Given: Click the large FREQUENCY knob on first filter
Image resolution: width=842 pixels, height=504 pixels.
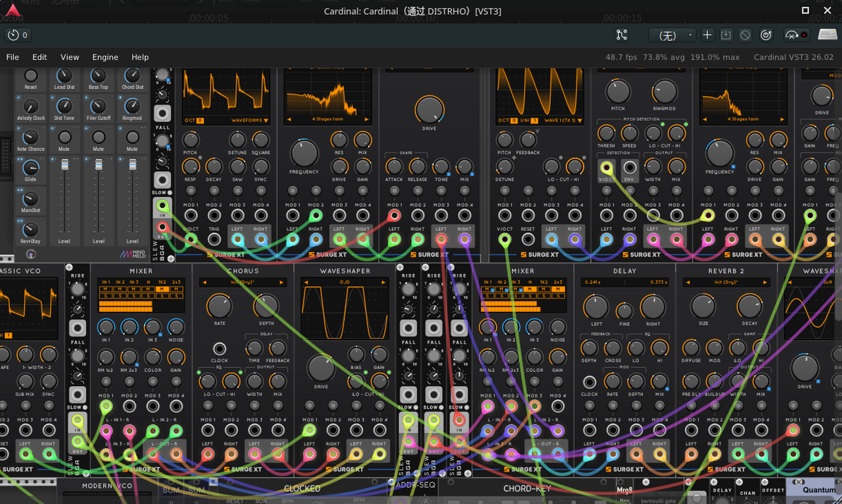Looking at the screenshot, I should (x=304, y=153).
